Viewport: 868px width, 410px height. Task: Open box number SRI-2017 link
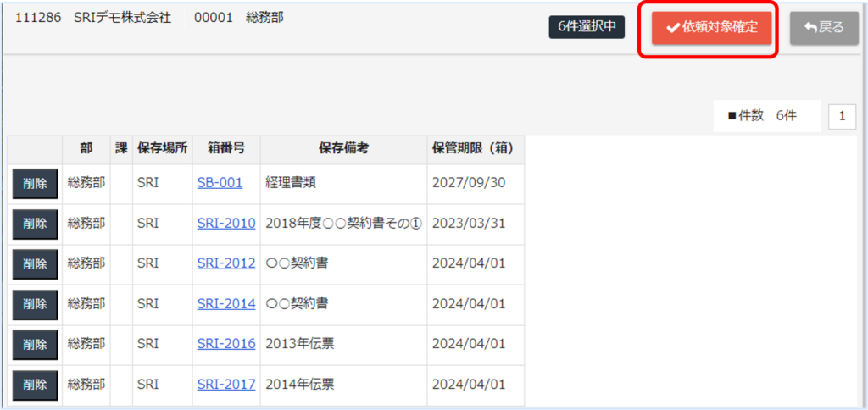click(225, 384)
